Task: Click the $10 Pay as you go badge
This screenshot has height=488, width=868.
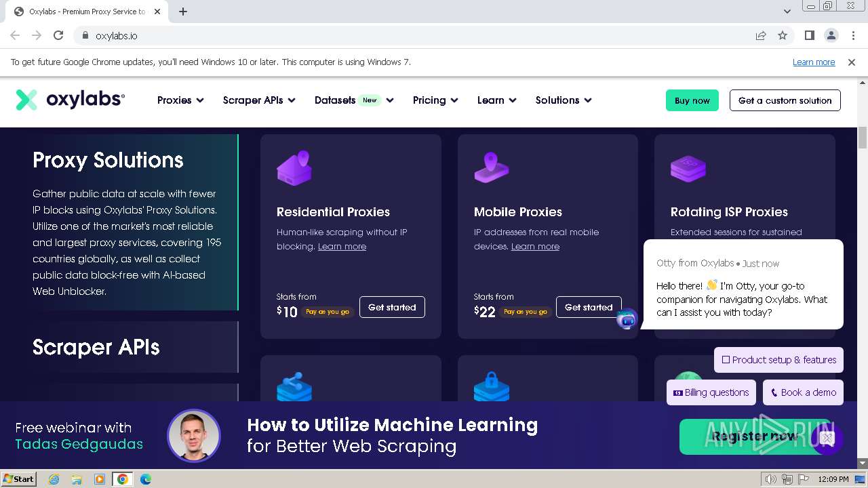Action: pyautogui.click(x=328, y=312)
